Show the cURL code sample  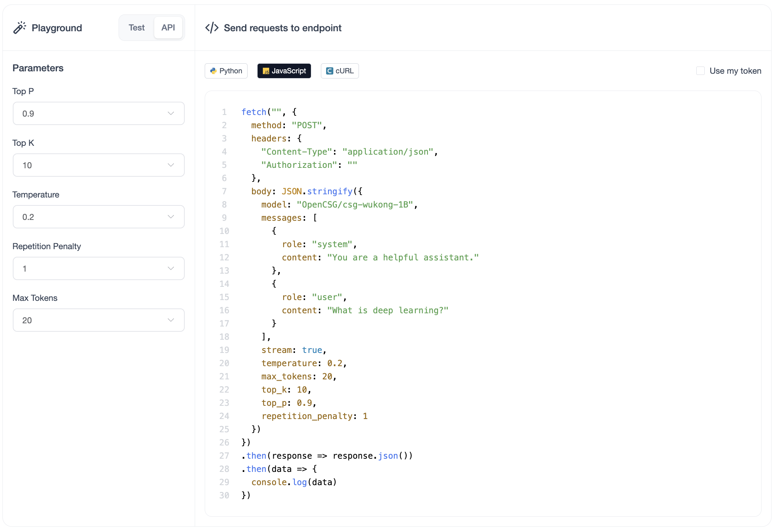coord(340,71)
